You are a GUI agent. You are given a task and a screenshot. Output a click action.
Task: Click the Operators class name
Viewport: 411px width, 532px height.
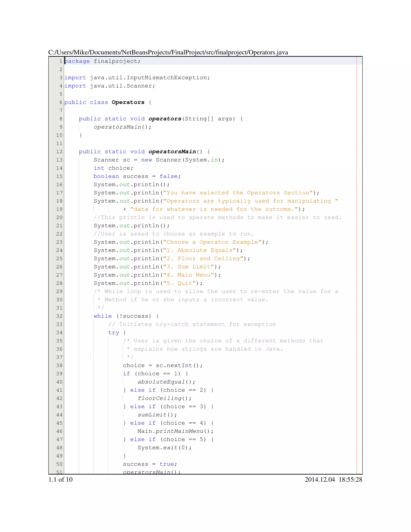click(x=128, y=102)
